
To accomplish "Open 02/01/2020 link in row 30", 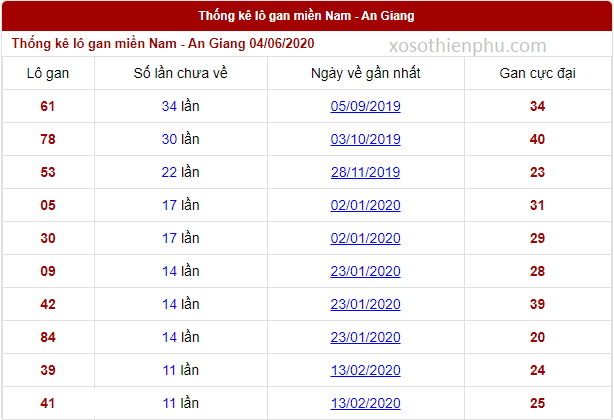I will coord(365,238).
